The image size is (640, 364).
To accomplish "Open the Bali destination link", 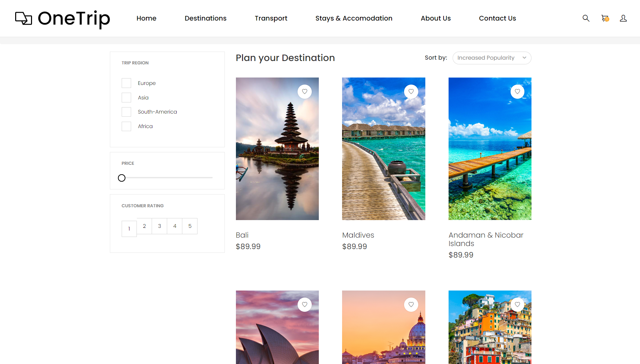I will point(242,235).
